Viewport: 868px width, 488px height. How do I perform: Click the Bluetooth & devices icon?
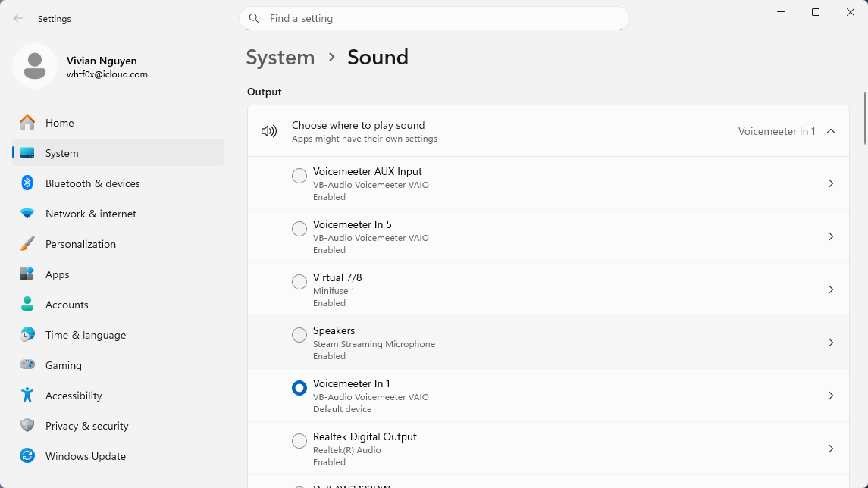point(27,183)
